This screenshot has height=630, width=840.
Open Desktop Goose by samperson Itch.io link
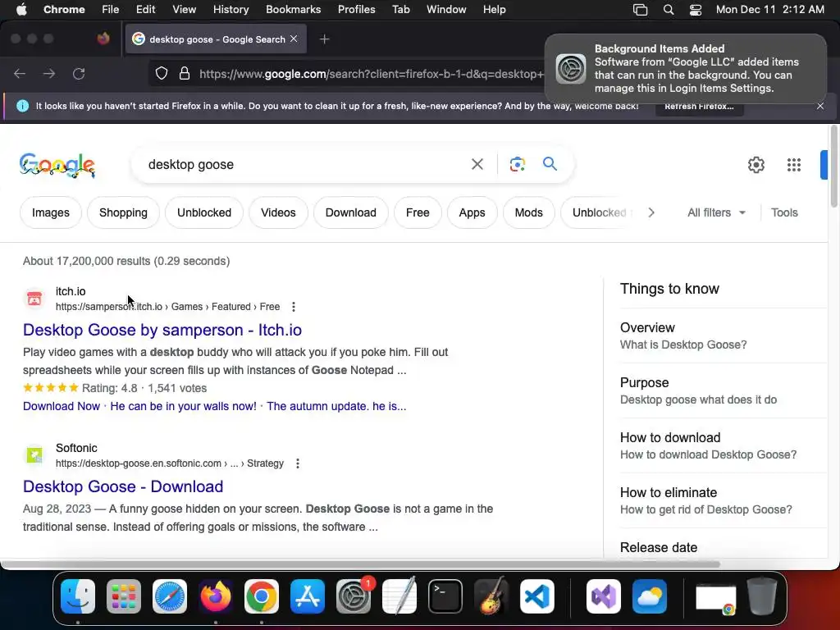[162, 330]
